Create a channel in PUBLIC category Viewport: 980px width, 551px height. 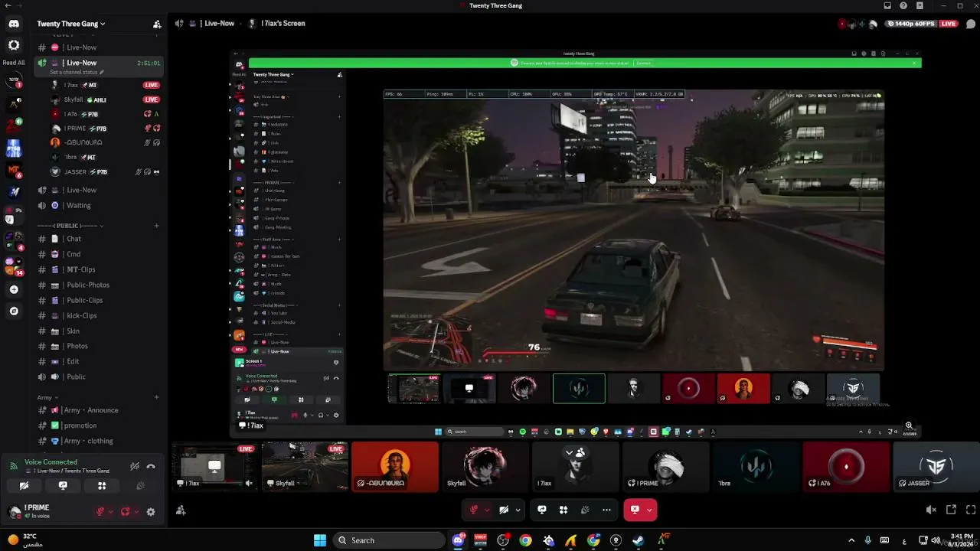pyautogui.click(x=156, y=226)
